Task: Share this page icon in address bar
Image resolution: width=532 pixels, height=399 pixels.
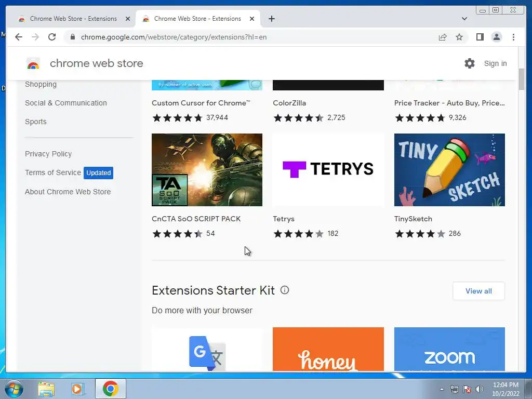Action: tap(443, 37)
